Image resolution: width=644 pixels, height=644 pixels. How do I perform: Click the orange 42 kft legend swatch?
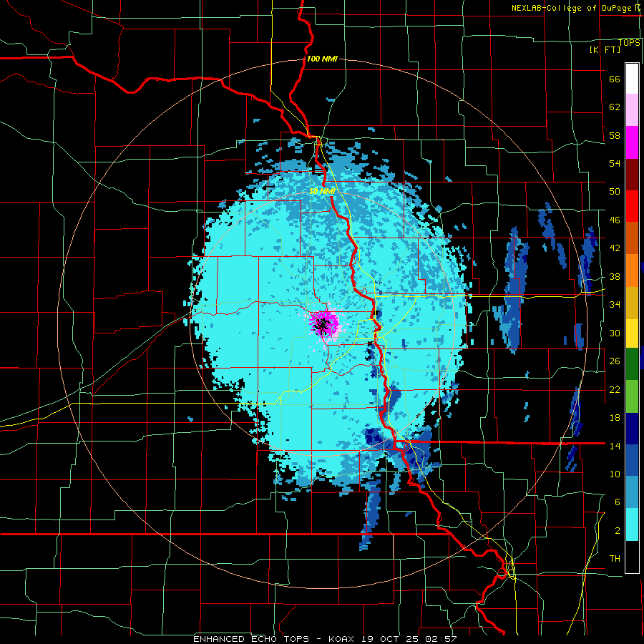pyautogui.click(x=632, y=270)
